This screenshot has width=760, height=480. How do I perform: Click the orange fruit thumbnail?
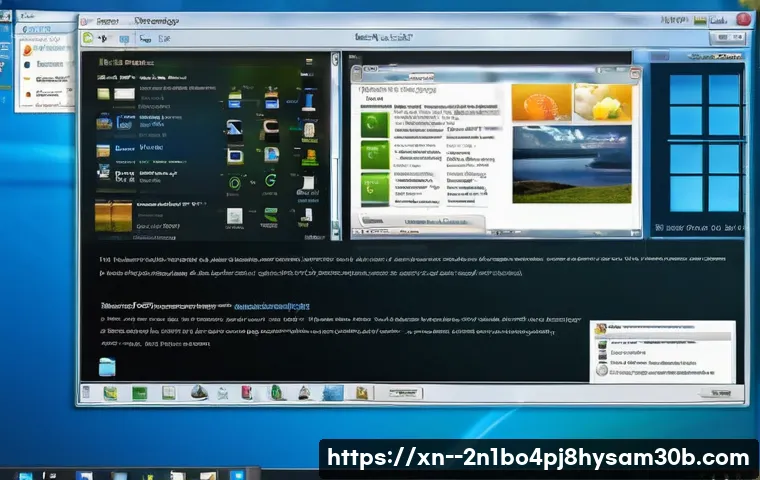[x=541, y=103]
